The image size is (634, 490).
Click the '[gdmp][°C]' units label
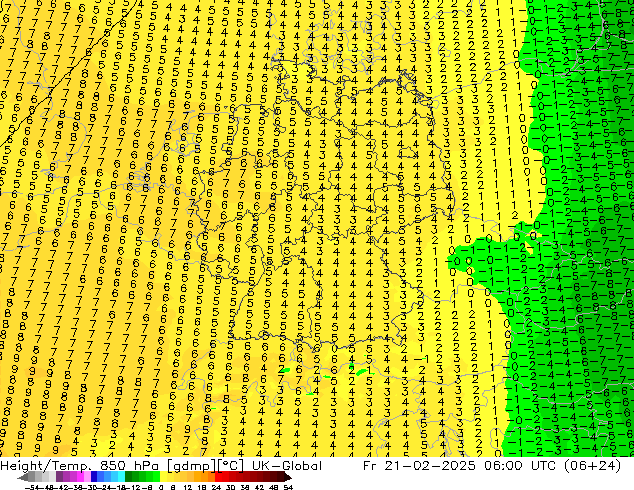pyautogui.click(x=205, y=466)
